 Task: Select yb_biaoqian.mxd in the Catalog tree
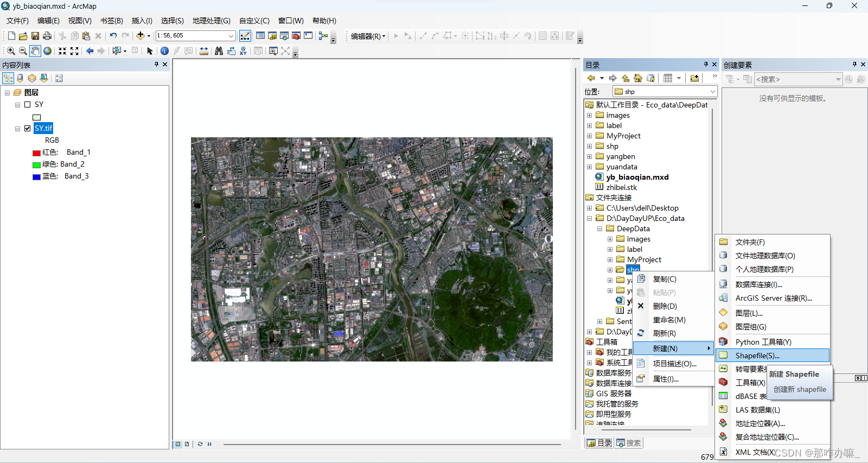[637, 177]
